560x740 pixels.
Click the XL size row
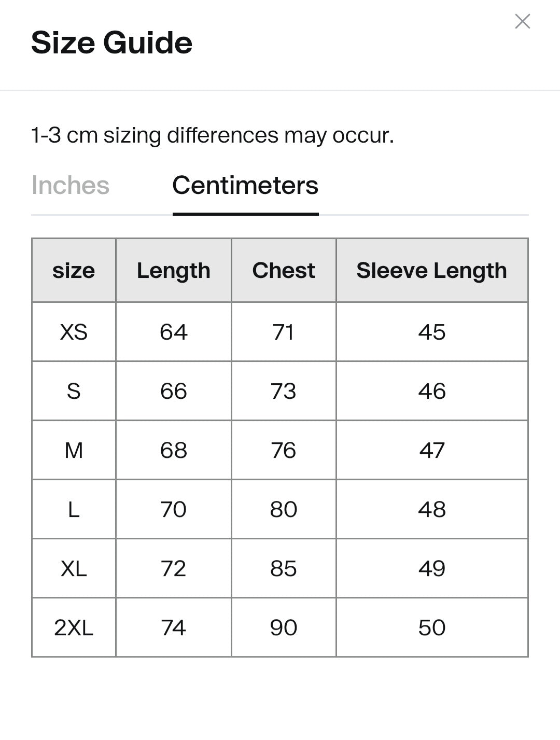click(x=73, y=568)
